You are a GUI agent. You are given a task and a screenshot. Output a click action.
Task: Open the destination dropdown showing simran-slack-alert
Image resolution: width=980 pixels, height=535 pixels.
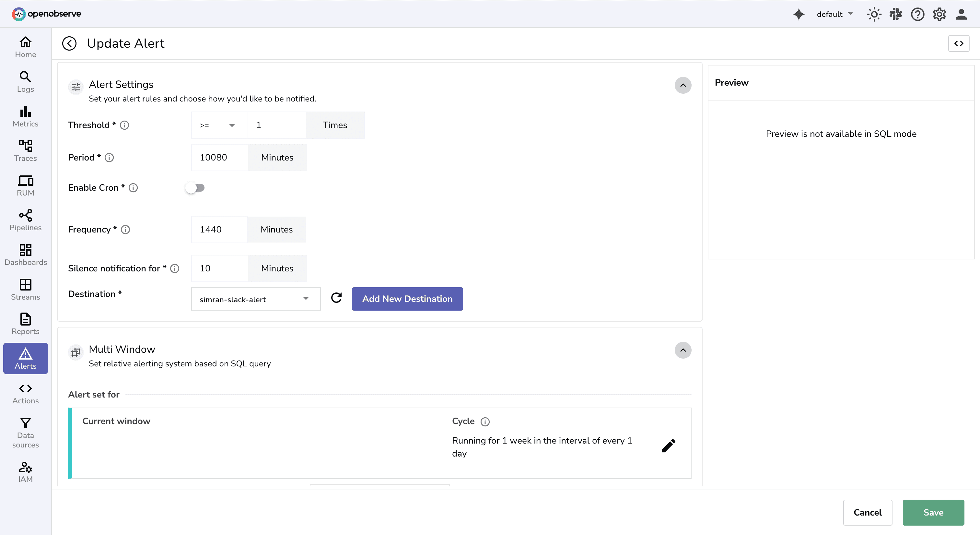(256, 299)
